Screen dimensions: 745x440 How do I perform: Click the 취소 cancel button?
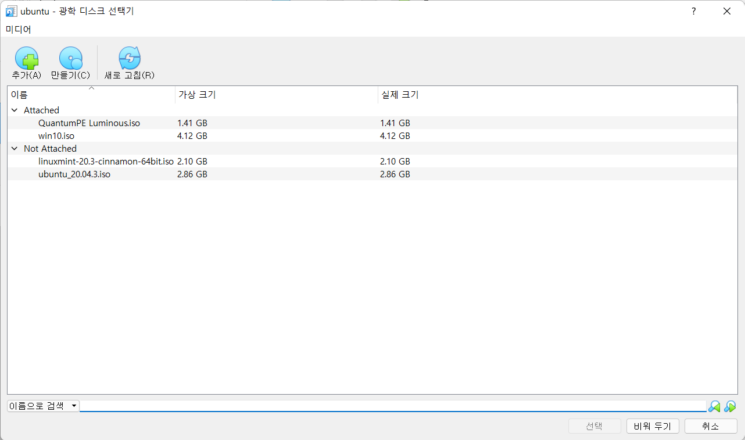click(x=710, y=426)
